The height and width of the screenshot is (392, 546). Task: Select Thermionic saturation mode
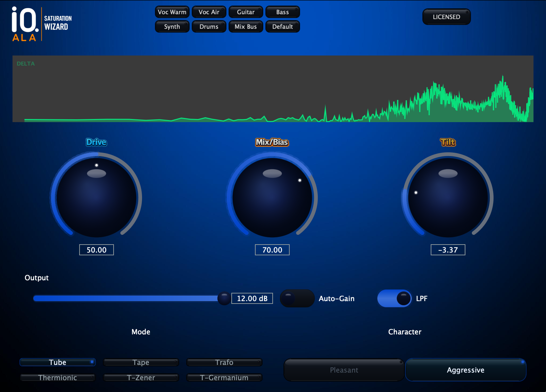(x=58, y=377)
